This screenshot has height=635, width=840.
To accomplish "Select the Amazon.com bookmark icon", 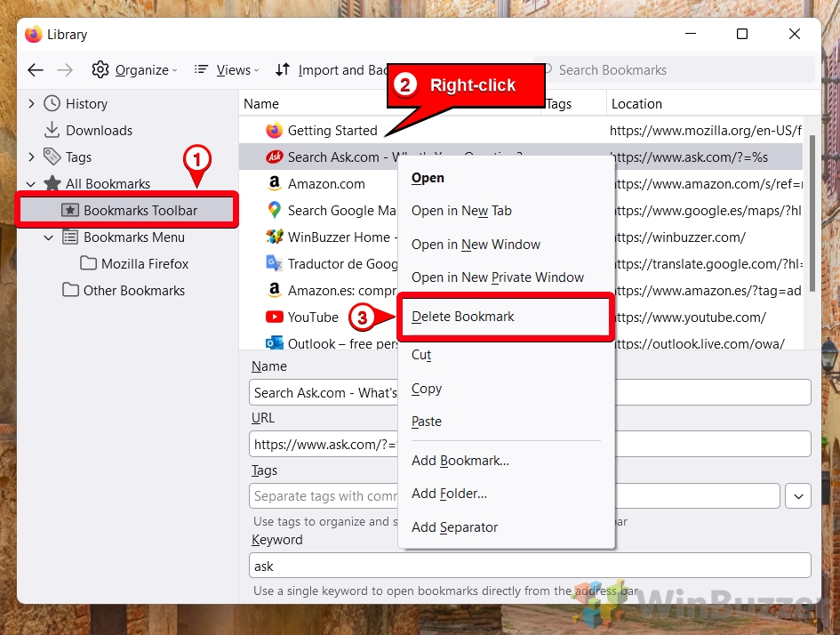I will pyautogui.click(x=275, y=183).
